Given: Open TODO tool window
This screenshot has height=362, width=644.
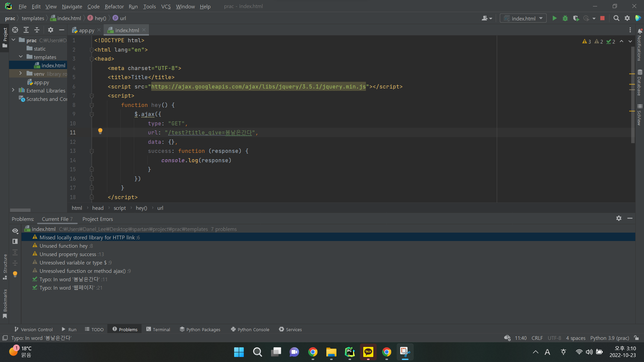Looking at the screenshot, I should [x=94, y=329].
